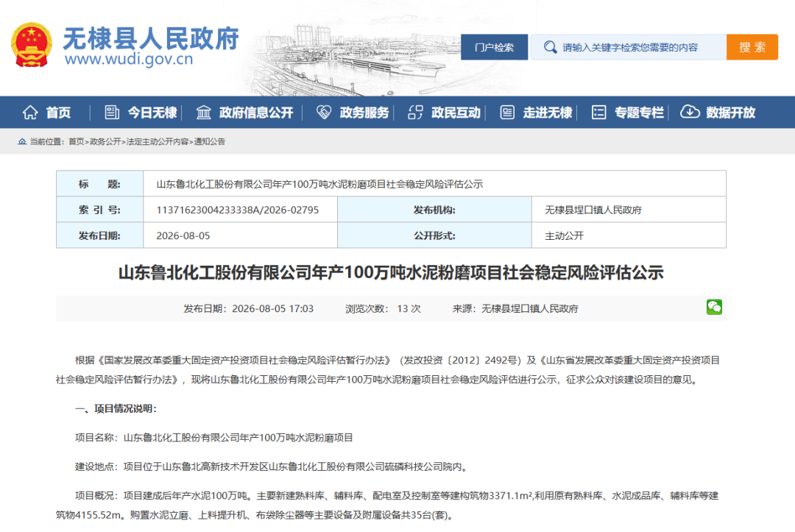The width and height of the screenshot is (795, 532).
Task: Open the 政务服务 navigation menu
Action: click(x=364, y=113)
